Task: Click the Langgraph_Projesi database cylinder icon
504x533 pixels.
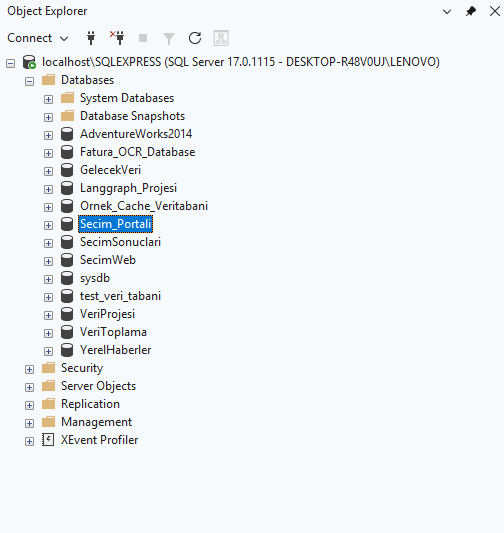Action: coord(67,188)
